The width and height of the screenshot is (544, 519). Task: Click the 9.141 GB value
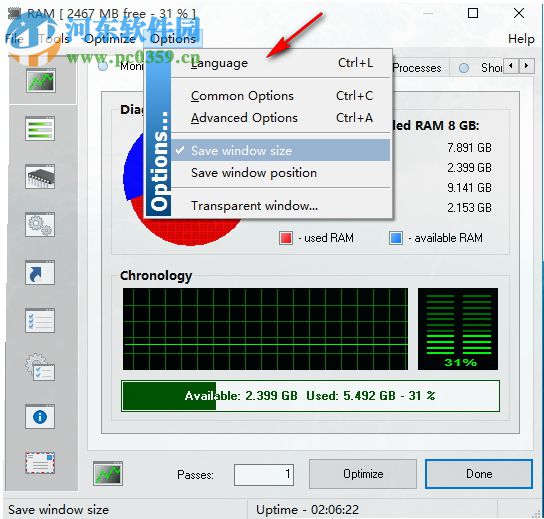(x=469, y=188)
